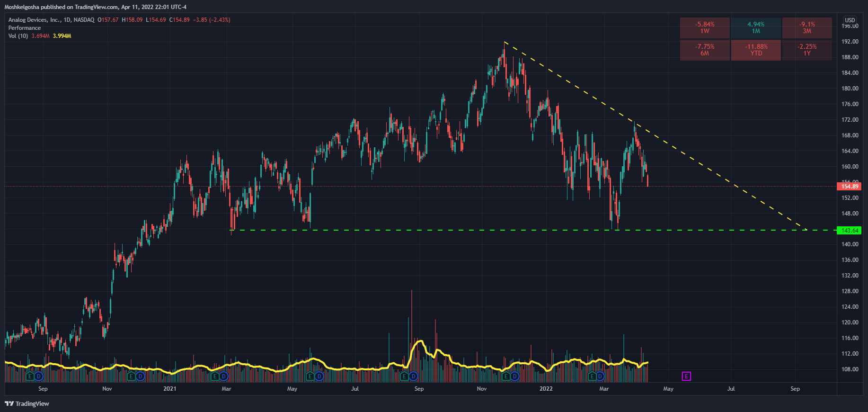Click the 1Y performance box showing -2.25%
Viewport: 868px width, 412px height.
807,50
